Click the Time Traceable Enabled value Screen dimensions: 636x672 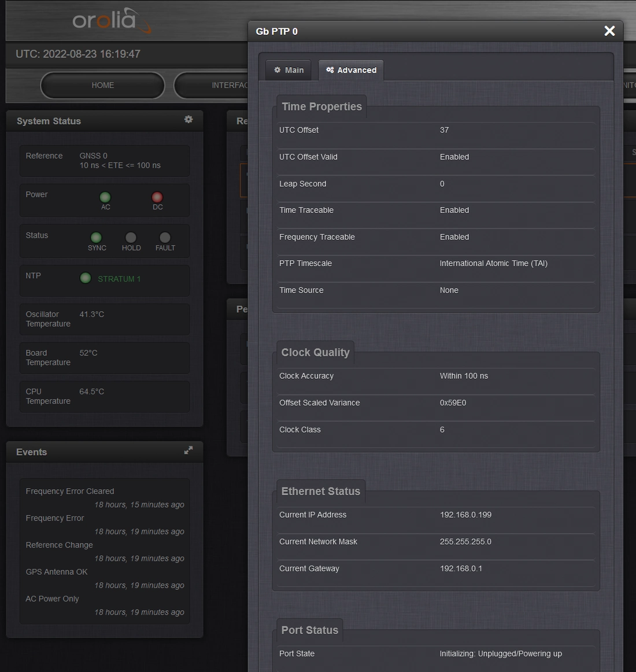click(x=454, y=210)
